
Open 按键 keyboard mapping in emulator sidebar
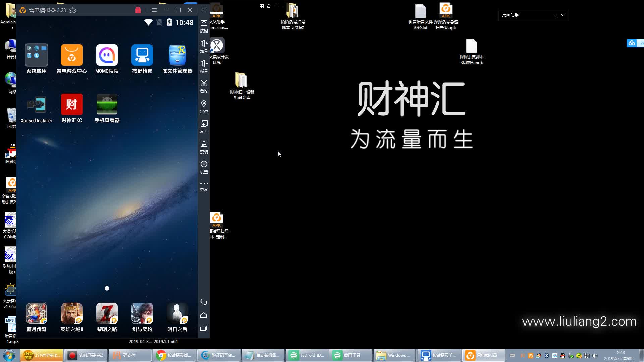[x=204, y=26]
